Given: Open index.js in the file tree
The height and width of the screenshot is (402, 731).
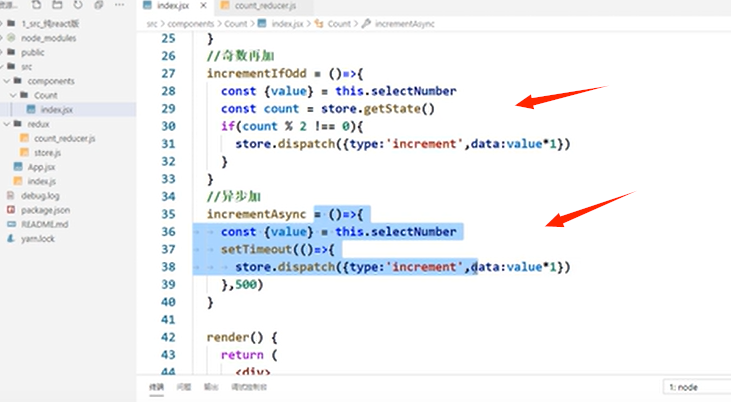Looking at the screenshot, I should point(41,181).
